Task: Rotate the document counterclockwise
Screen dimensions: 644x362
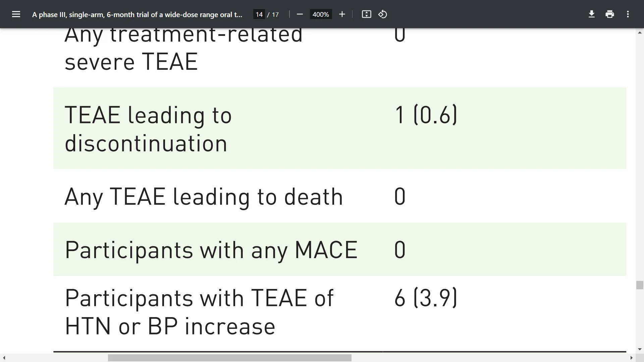Action: pos(383,14)
